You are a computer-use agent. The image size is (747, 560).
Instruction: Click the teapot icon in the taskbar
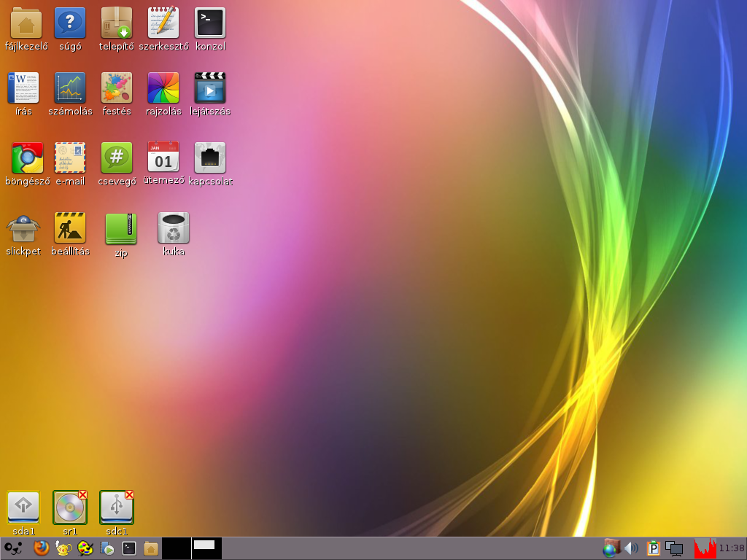pyautogui.click(x=63, y=548)
